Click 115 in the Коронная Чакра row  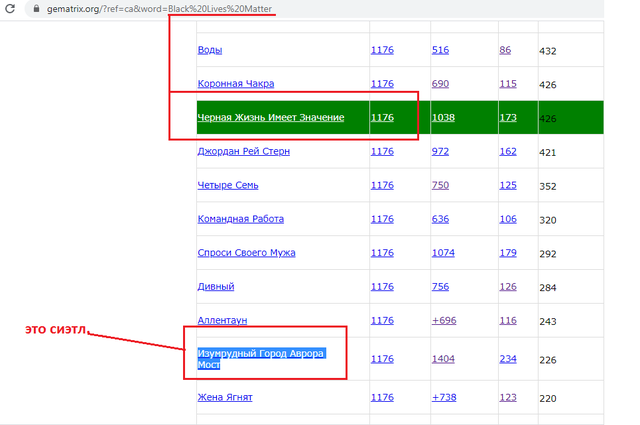[508, 84]
